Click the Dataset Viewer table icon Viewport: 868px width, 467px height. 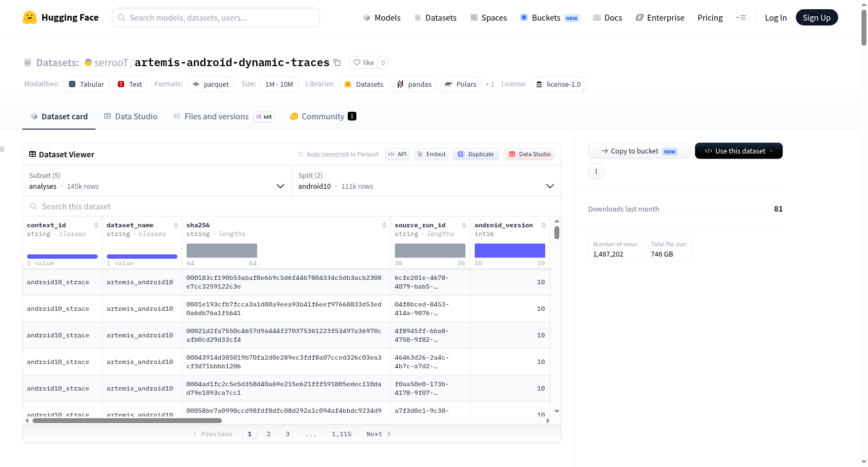click(33, 155)
